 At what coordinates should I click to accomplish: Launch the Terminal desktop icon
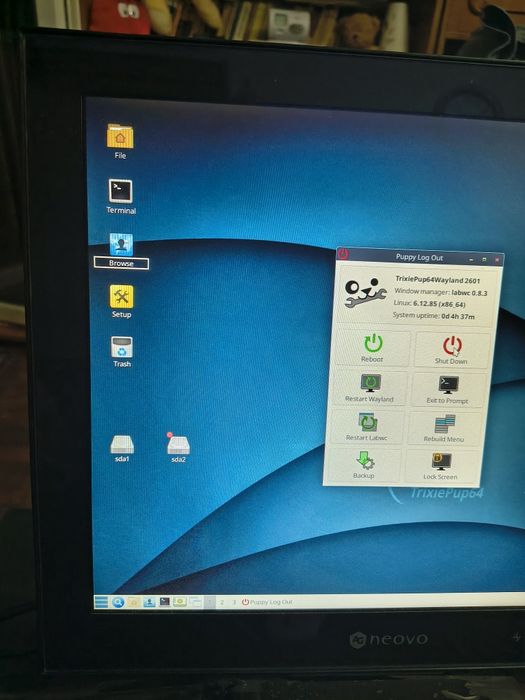tap(121, 196)
